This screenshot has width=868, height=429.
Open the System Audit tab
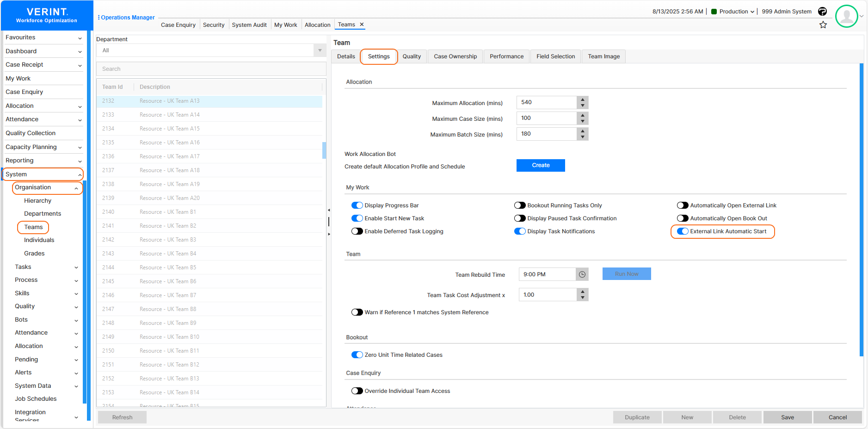coord(249,25)
